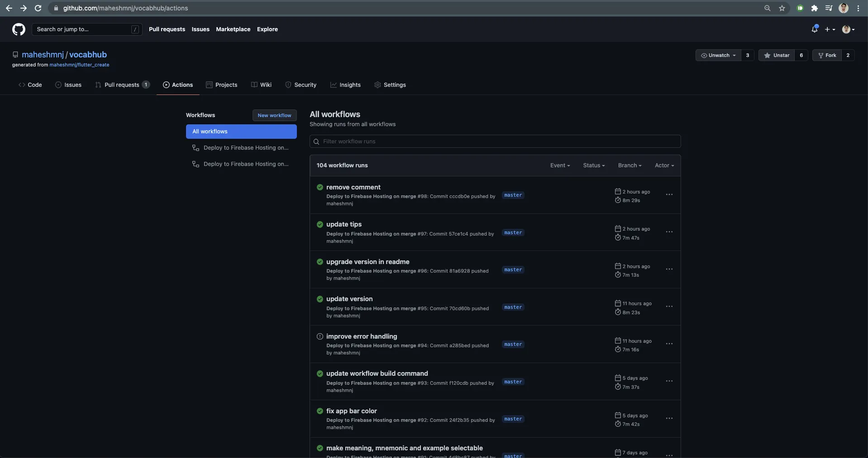Bookmark page with the star icon
This screenshot has width=868, height=458.
(782, 8)
